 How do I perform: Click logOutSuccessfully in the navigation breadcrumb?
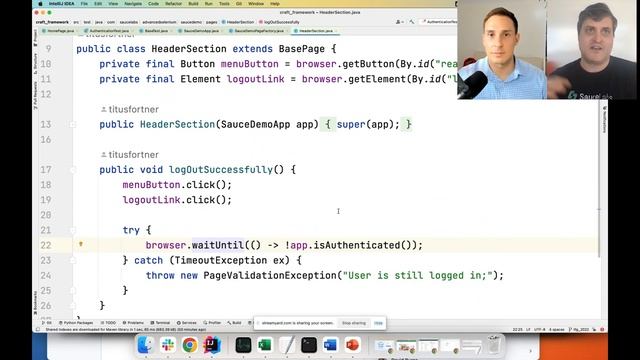[279, 22]
